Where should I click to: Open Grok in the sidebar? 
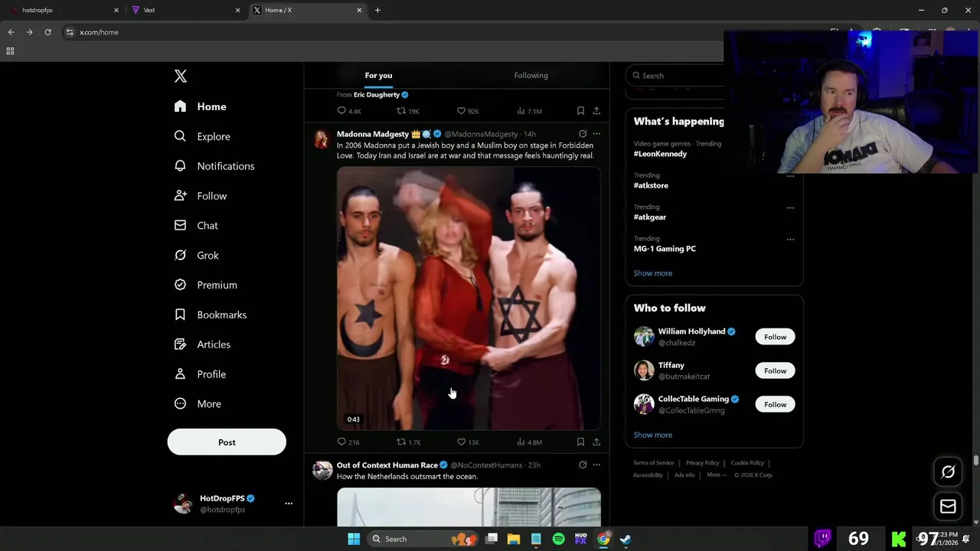click(x=197, y=256)
